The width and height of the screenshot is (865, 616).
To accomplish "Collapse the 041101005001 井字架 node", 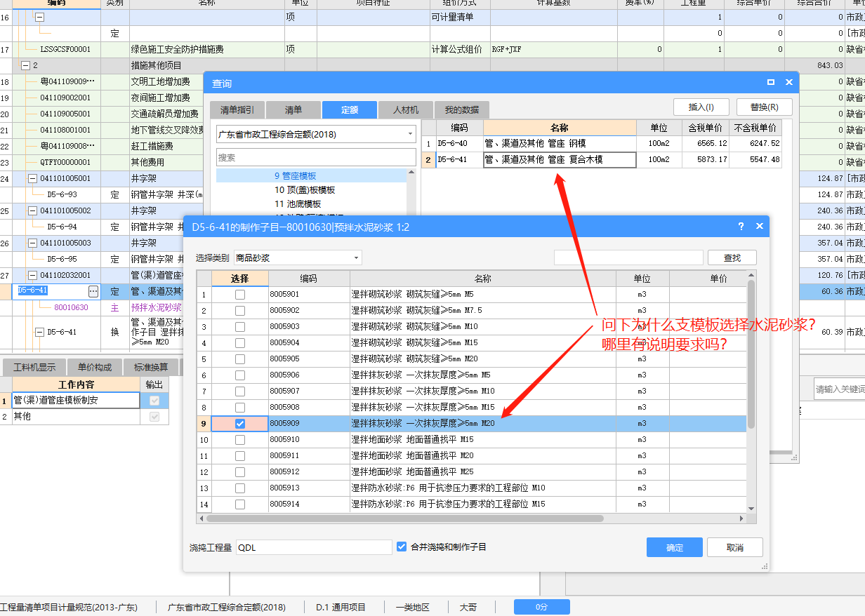I will (x=32, y=179).
